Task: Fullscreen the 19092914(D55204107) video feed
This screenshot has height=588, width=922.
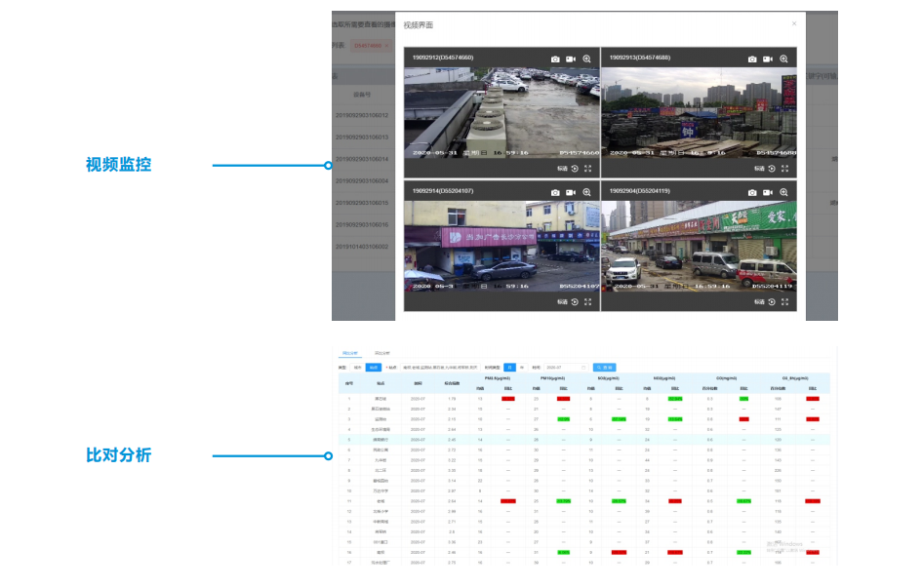Action: click(x=587, y=302)
